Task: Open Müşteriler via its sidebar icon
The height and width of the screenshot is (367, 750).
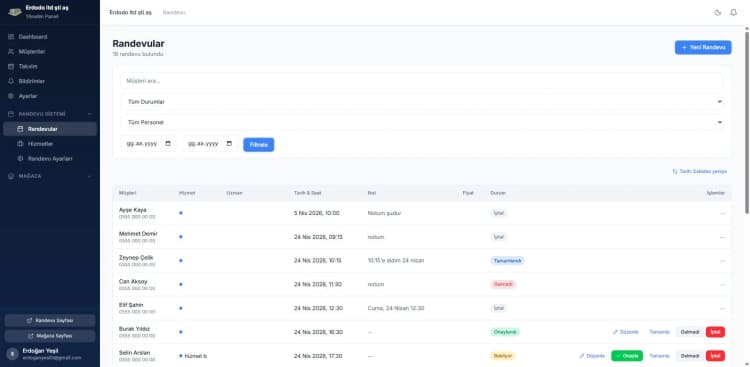Action: click(x=11, y=52)
